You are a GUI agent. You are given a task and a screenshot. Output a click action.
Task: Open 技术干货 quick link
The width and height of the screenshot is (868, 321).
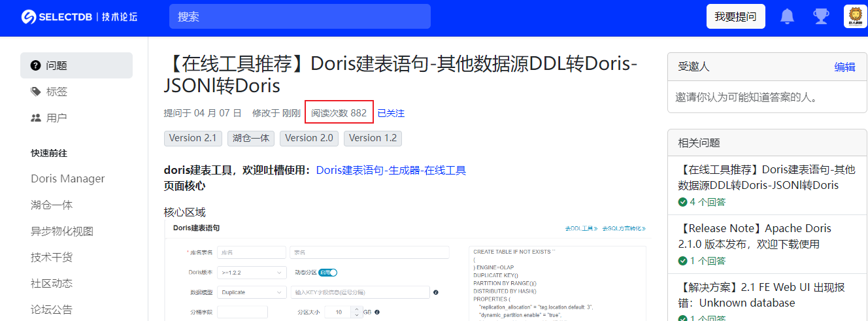point(52,257)
